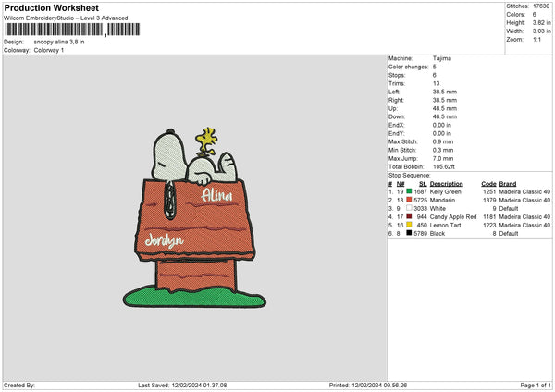Screen dimensions: 555x392
Task: Click the 'Brand' column header
Action: pyautogui.click(x=508, y=184)
